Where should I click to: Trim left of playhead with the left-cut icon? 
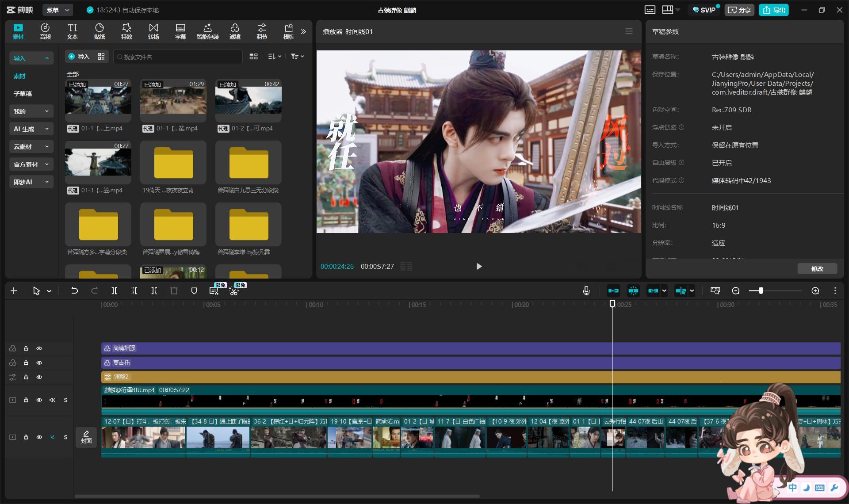(x=134, y=290)
